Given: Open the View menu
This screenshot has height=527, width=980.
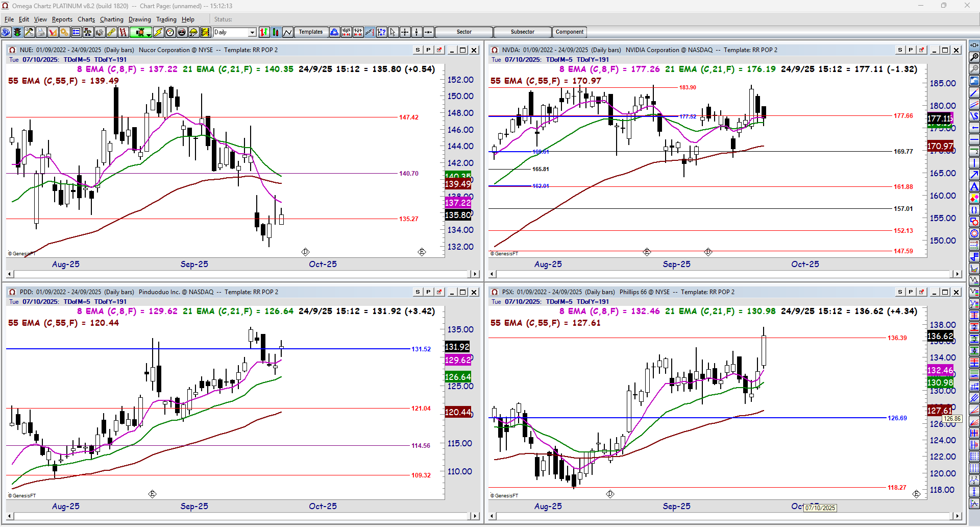Looking at the screenshot, I should click(x=40, y=19).
